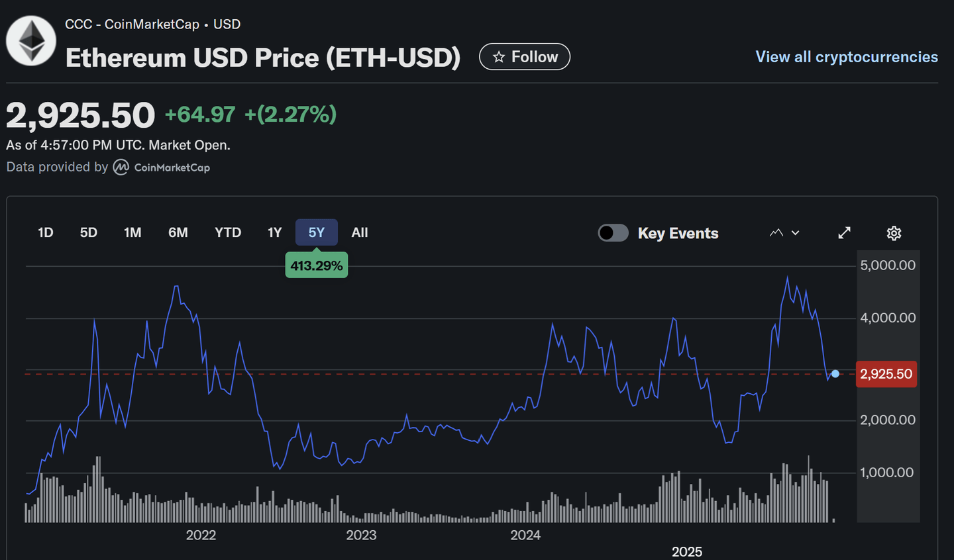
Task: Click the Ethereum logo icon
Action: click(x=31, y=41)
